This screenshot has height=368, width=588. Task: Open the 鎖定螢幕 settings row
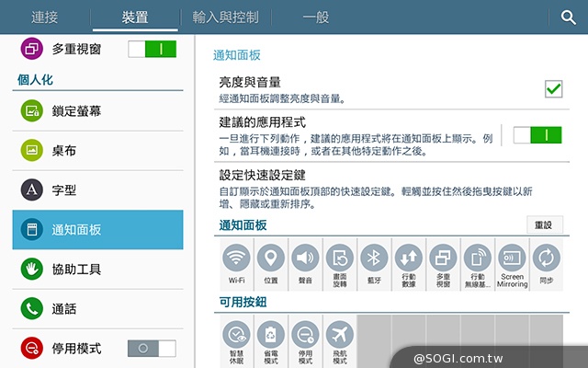point(98,110)
